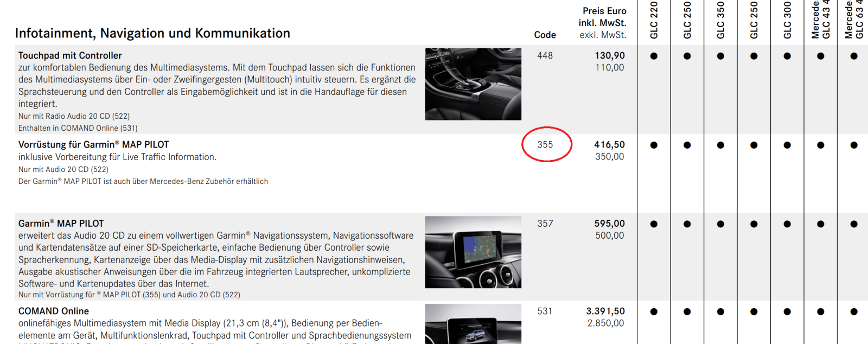Select the price 595,00
The image size is (868, 344).
[609, 224]
